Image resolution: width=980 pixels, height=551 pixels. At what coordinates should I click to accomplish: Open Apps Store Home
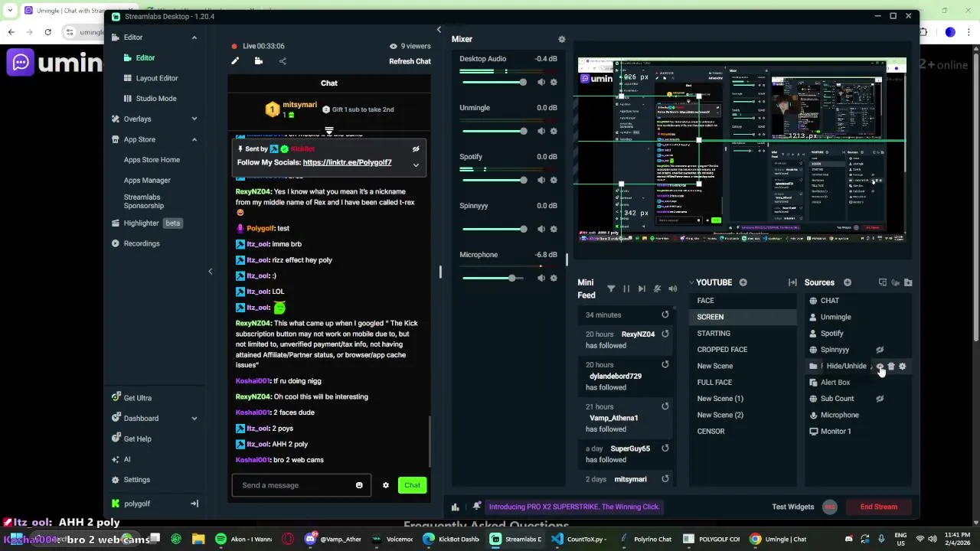click(x=152, y=160)
